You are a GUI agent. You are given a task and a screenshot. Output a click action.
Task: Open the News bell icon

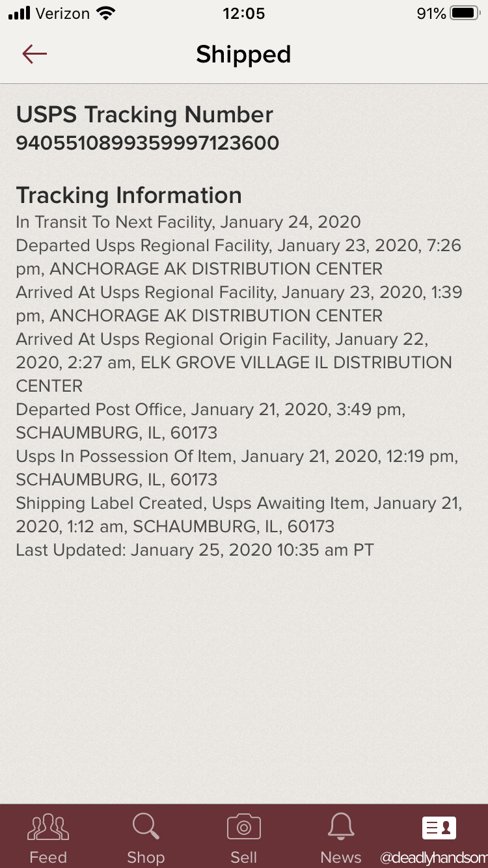coord(341,827)
